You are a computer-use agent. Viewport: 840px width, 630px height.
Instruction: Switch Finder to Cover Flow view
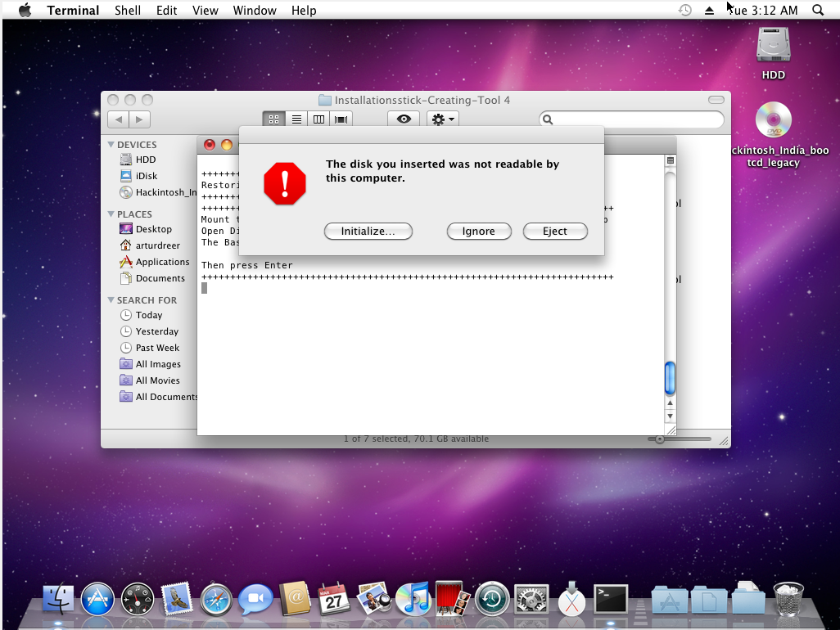click(341, 119)
